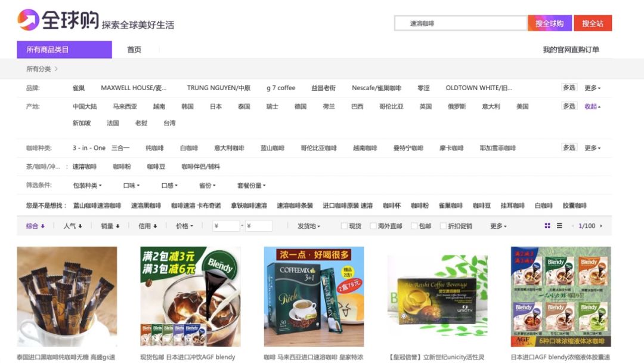Screen dimensions: 644x363
Task: Select coffee type 3 - in - One 三合一
Action: [x=101, y=148]
